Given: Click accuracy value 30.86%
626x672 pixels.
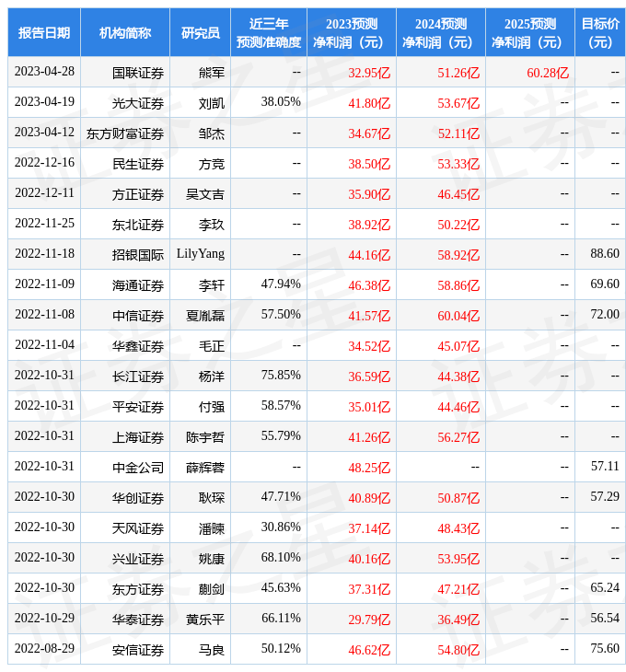Looking at the screenshot, I should coord(281,527).
